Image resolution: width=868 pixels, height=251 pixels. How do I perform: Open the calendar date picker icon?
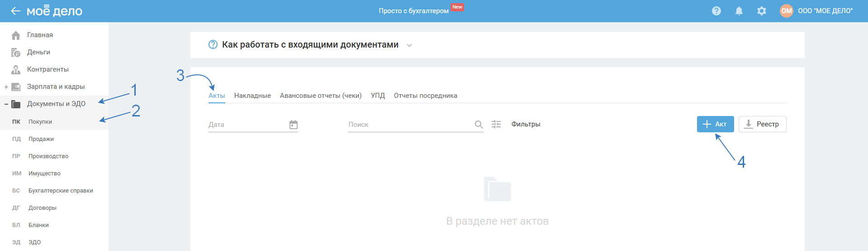coord(294,125)
